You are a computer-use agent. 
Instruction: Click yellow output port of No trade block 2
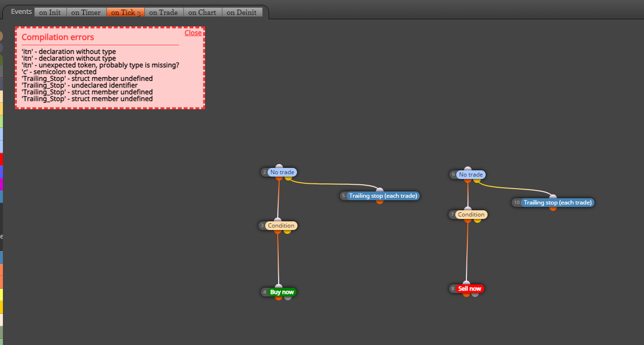[288, 178]
